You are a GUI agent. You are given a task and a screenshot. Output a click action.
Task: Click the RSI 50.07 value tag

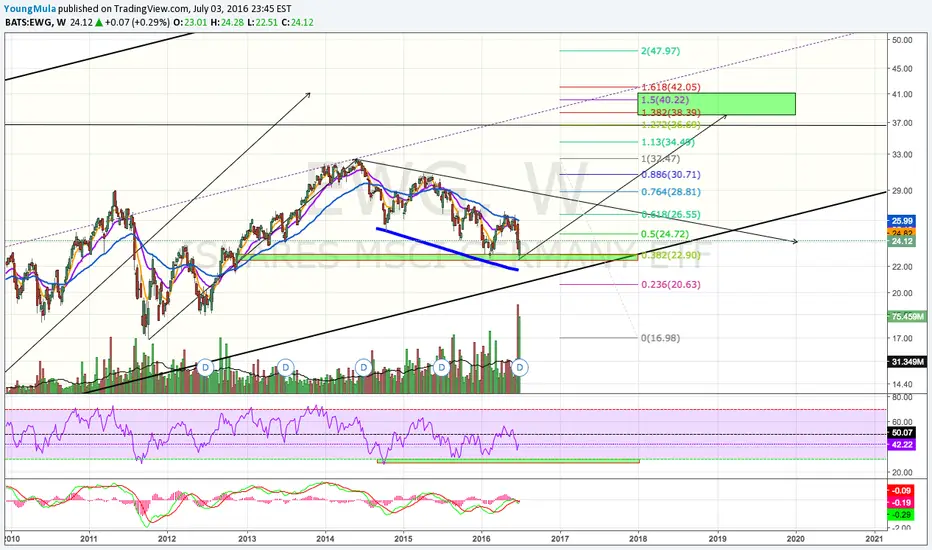click(x=902, y=433)
